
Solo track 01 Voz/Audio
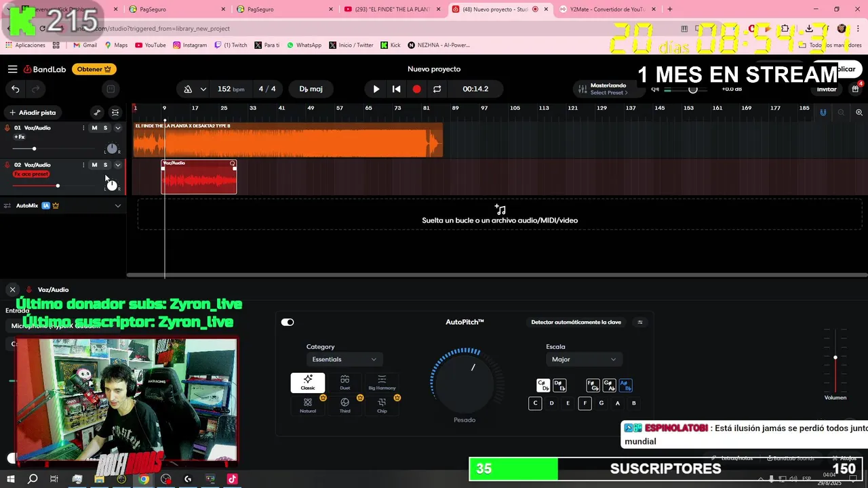pos(105,127)
